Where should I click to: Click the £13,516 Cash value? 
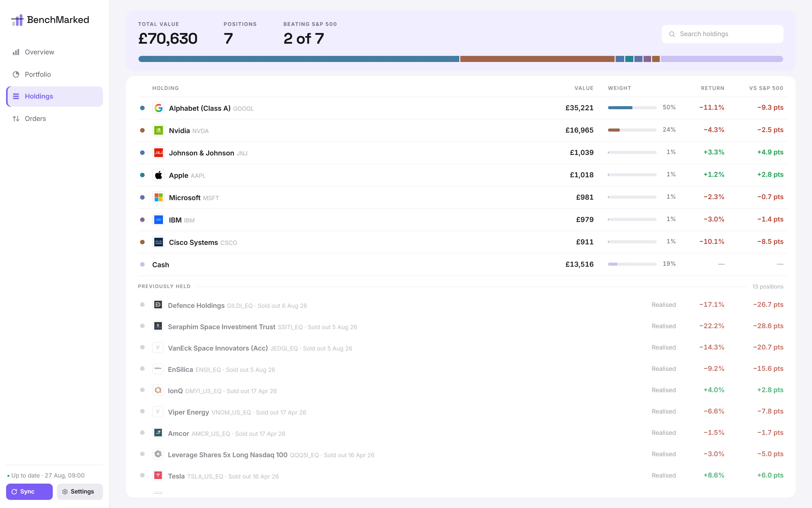click(x=580, y=264)
